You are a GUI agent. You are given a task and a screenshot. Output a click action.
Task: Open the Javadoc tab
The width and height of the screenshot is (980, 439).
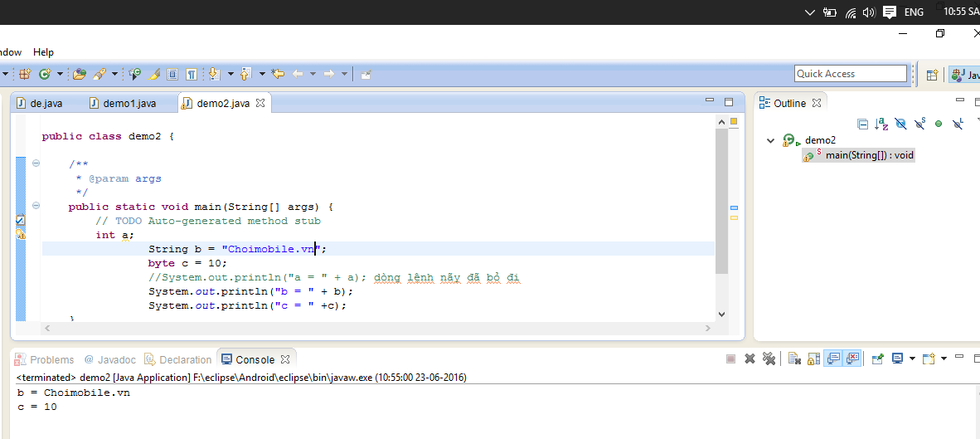[109, 359]
